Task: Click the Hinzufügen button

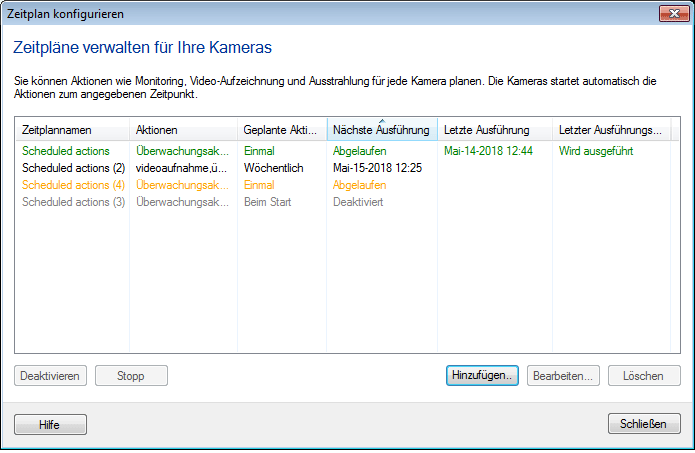Action: [482, 376]
